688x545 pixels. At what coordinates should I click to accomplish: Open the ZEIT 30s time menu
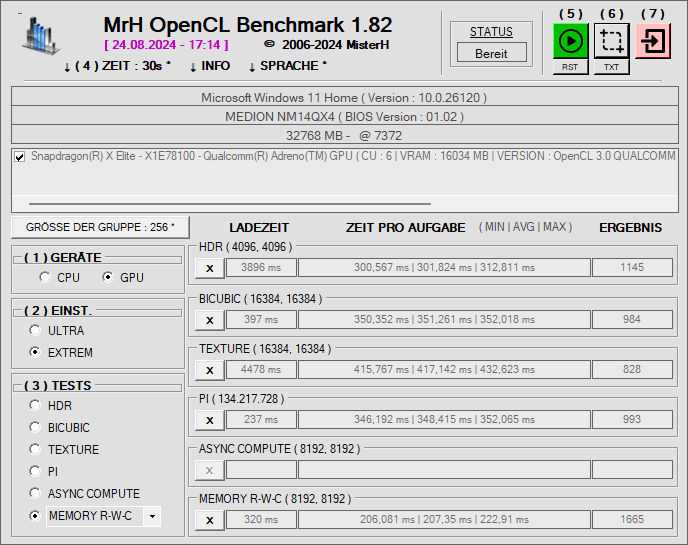117,66
